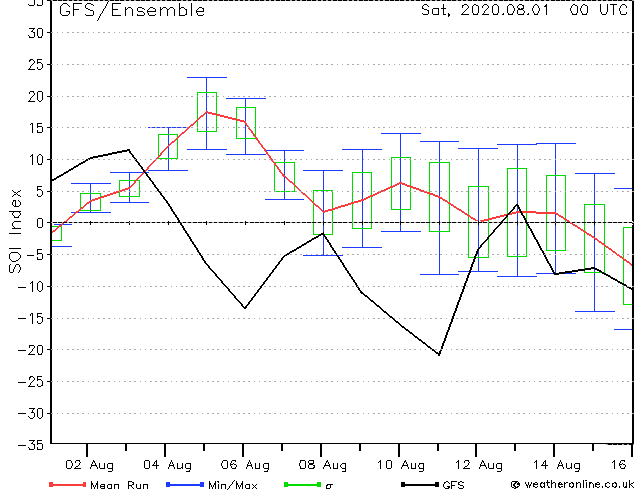Click the '12 Aug' x-axis label

479,465
